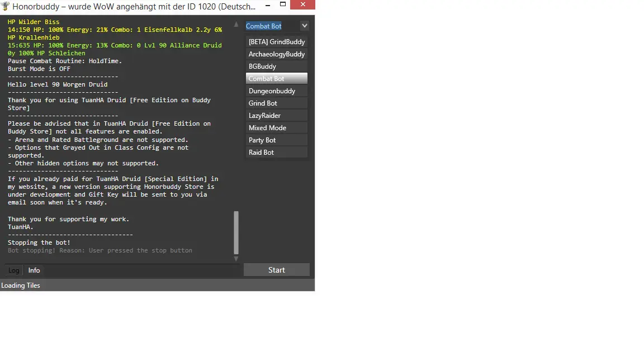644x362 pixels.
Task: Click the log scrollbar up arrow
Action: [236, 25]
